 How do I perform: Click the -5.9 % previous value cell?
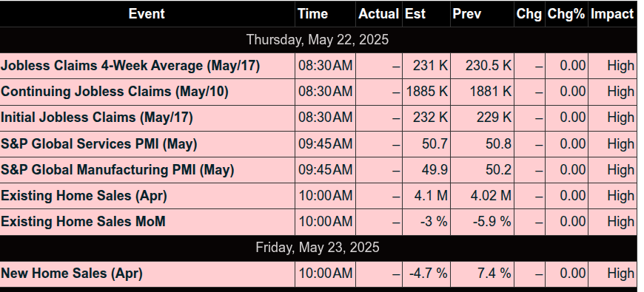482,222
